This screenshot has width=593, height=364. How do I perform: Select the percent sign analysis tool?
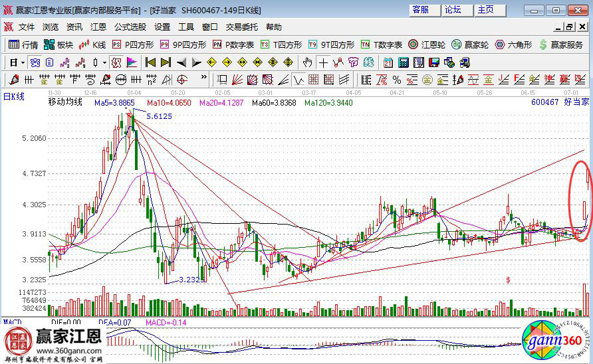pos(397,80)
